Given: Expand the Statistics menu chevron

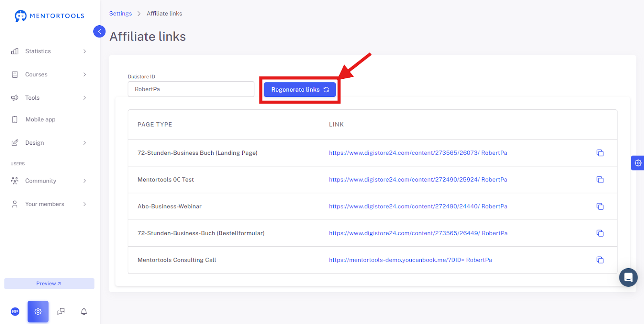Looking at the screenshot, I should [x=85, y=51].
